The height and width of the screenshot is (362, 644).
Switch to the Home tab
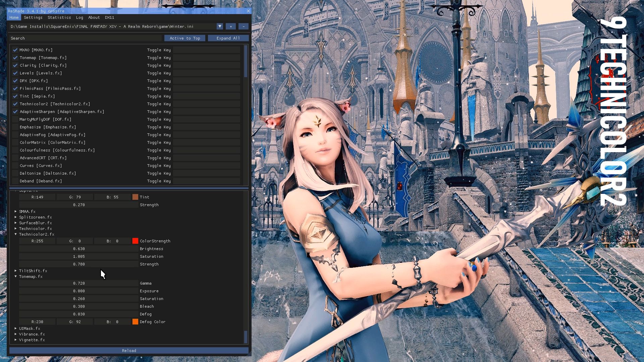coord(14,17)
